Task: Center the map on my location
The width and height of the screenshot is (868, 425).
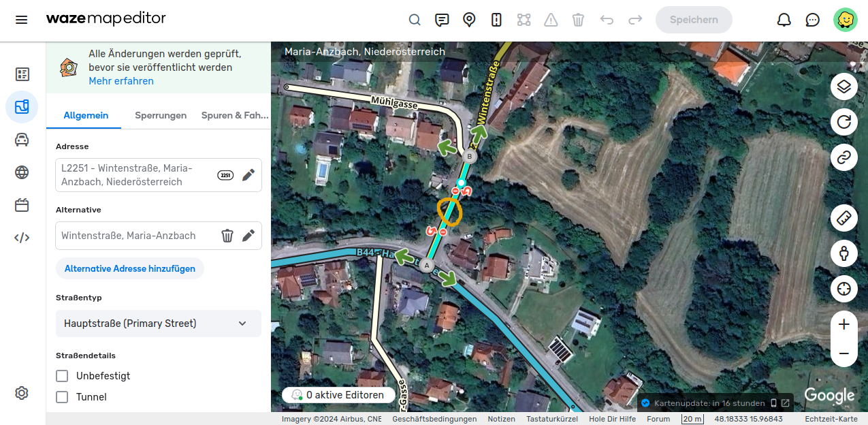Action: (843, 289)
